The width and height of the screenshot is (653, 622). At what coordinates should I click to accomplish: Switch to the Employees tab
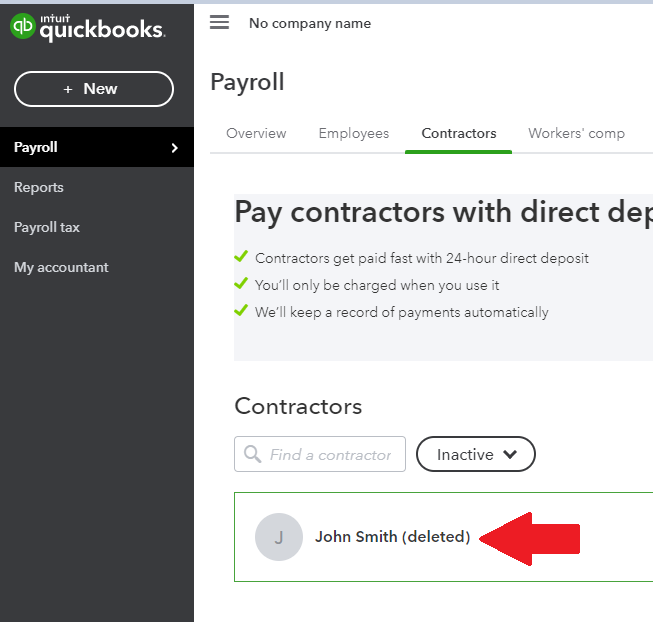click(x=354, y=133)
